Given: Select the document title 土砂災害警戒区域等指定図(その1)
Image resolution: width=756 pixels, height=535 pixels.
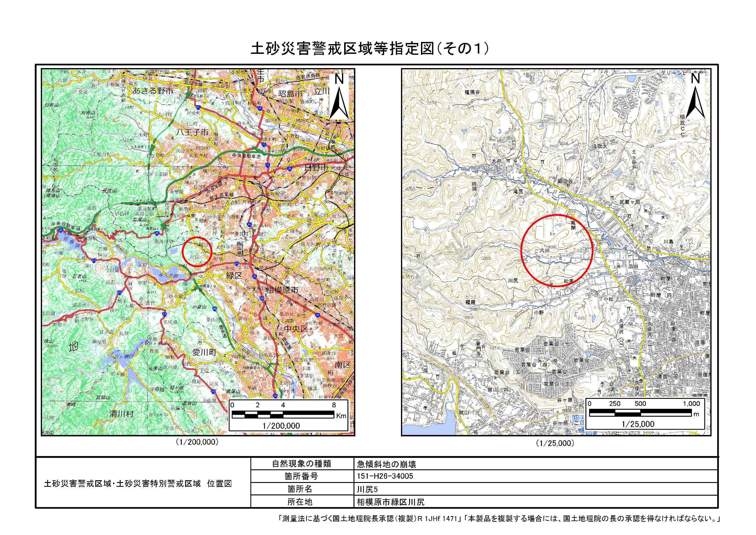Looking at the screenshot, I should point(369,49).
